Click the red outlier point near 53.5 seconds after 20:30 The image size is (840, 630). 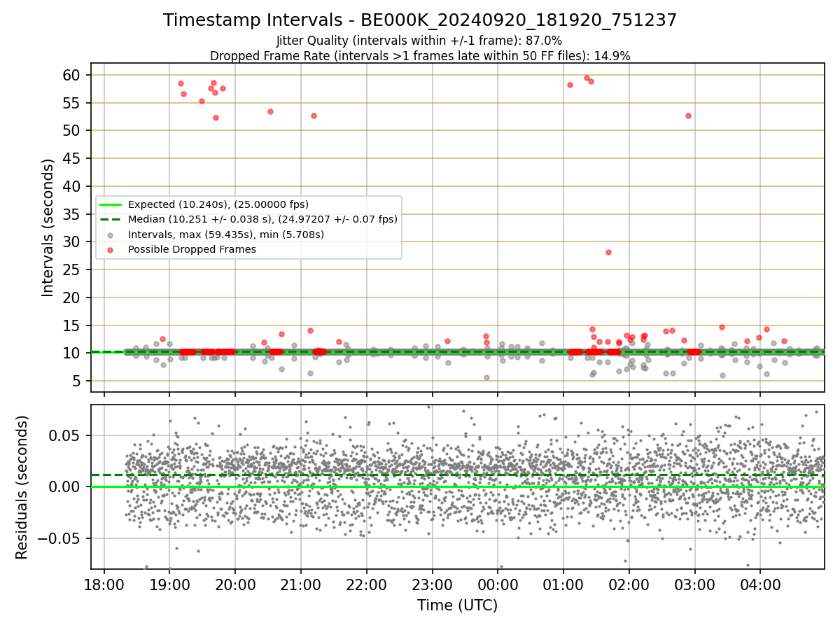(x=270, y=111)
